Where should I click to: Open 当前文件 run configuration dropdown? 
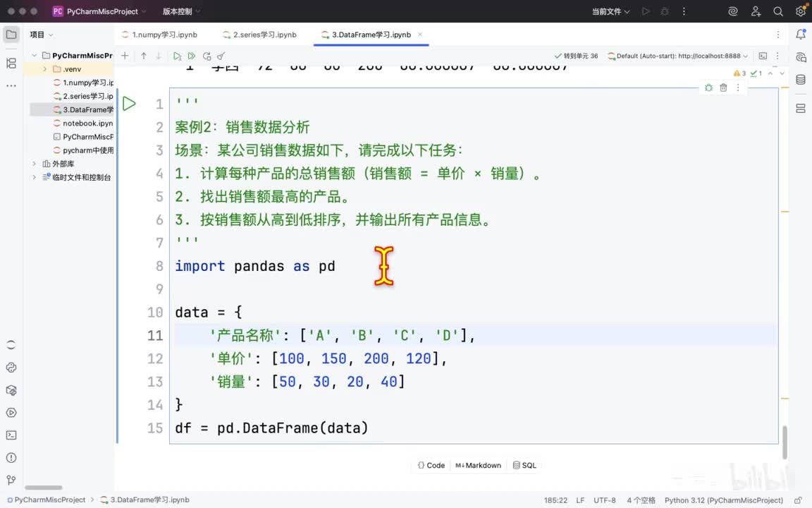(611, 11)
